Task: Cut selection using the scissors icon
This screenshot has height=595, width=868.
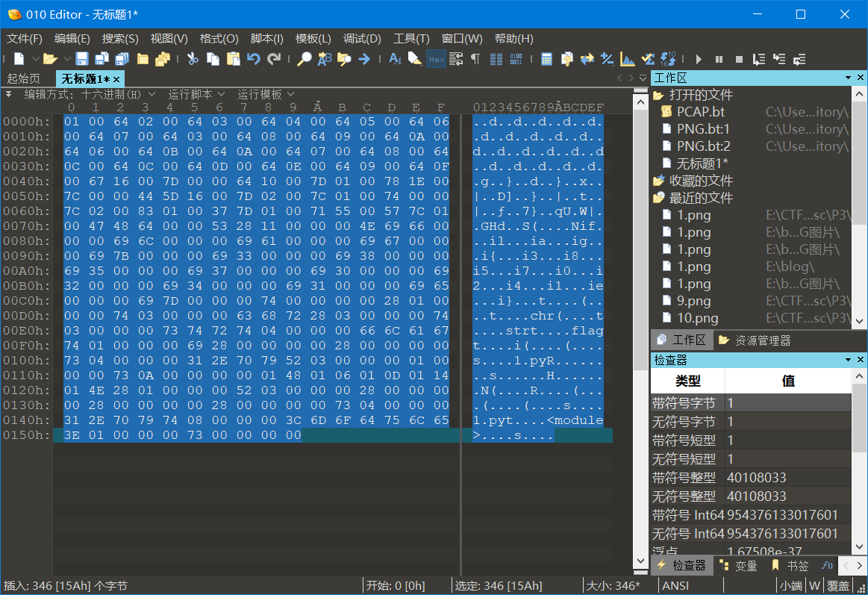Action: click(x=193, y=59)
